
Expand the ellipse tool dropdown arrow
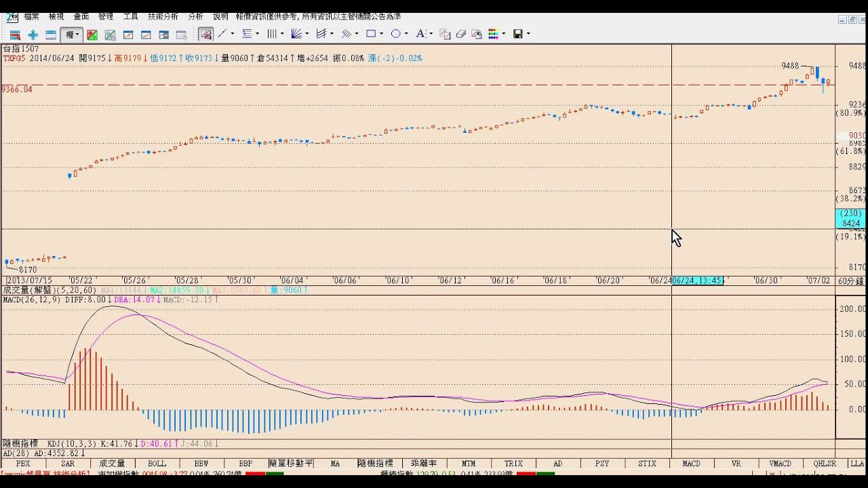[406, 34]
